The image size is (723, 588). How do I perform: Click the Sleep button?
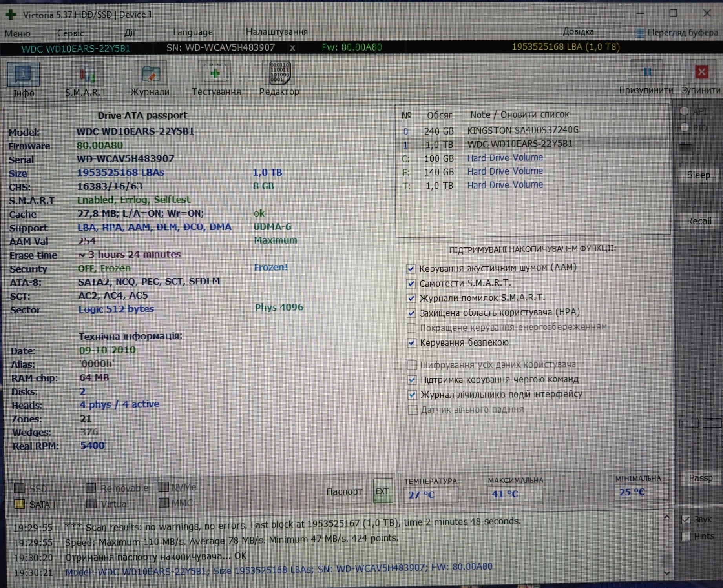(698, 175)
